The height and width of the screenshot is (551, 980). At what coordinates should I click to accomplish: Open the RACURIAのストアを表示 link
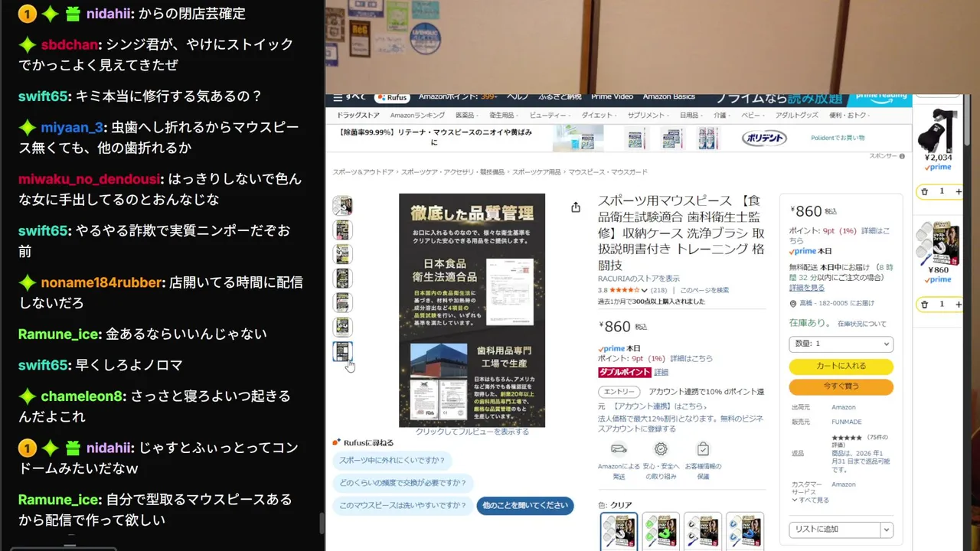click(x=639, y=279)
